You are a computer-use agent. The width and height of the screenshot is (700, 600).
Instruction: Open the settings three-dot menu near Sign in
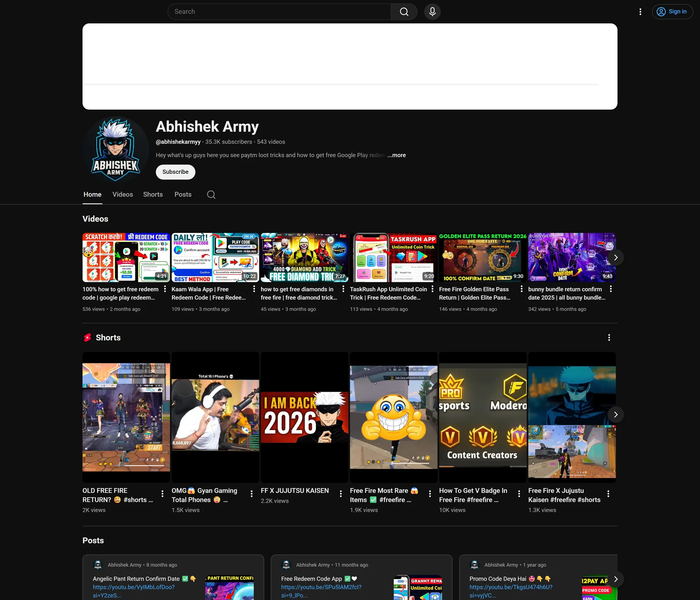(x=640, y=12)
